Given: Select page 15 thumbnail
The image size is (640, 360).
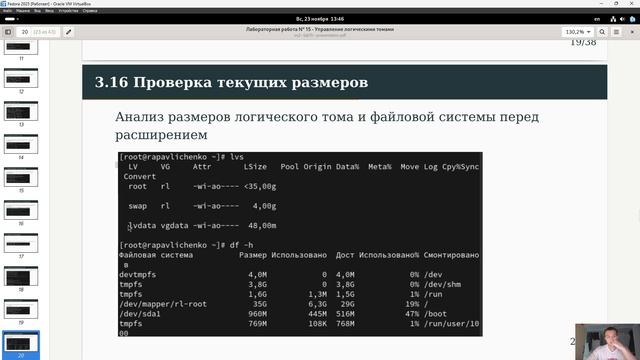Looking at the screenshot, I should click(21, 177).
